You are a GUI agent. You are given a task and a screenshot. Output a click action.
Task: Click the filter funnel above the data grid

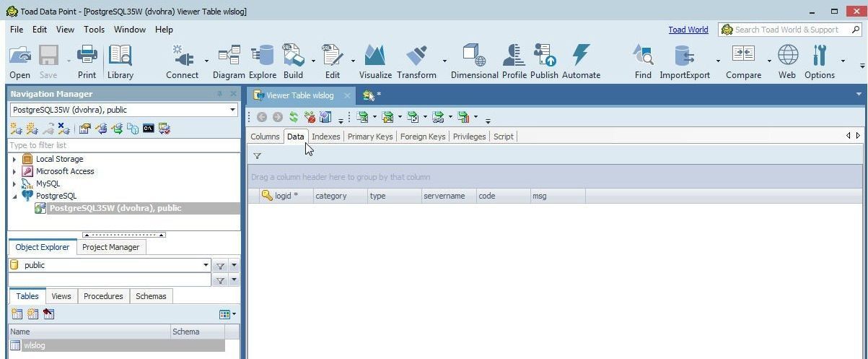click(257, 155)
